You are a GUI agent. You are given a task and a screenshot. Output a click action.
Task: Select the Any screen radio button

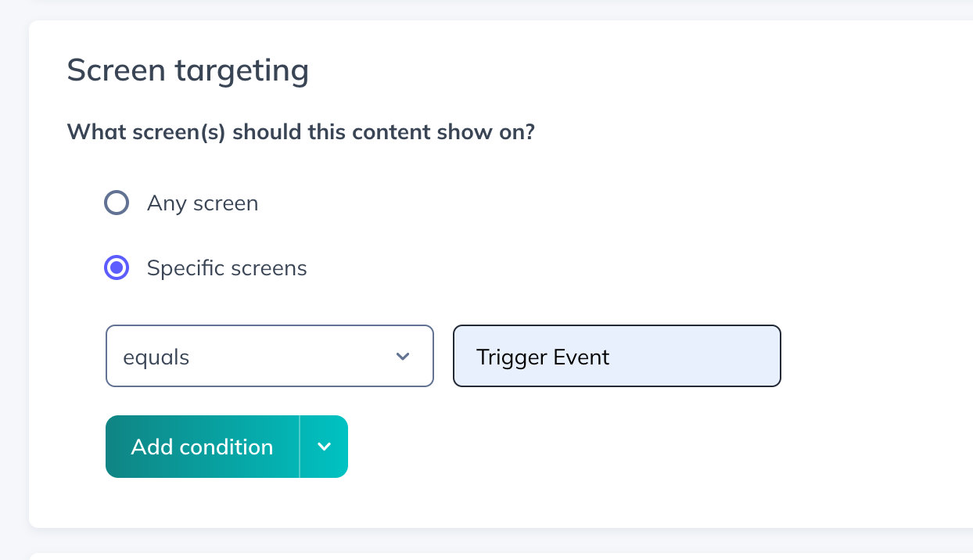click(117, 204)
